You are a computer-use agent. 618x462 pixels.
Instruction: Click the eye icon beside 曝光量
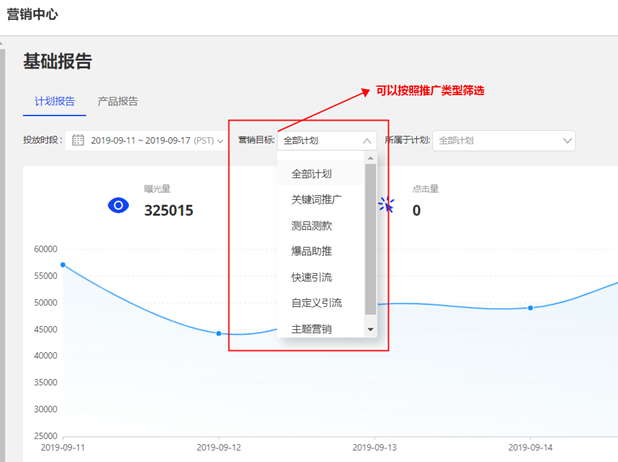pyautogui.click(x=119, y=205)
